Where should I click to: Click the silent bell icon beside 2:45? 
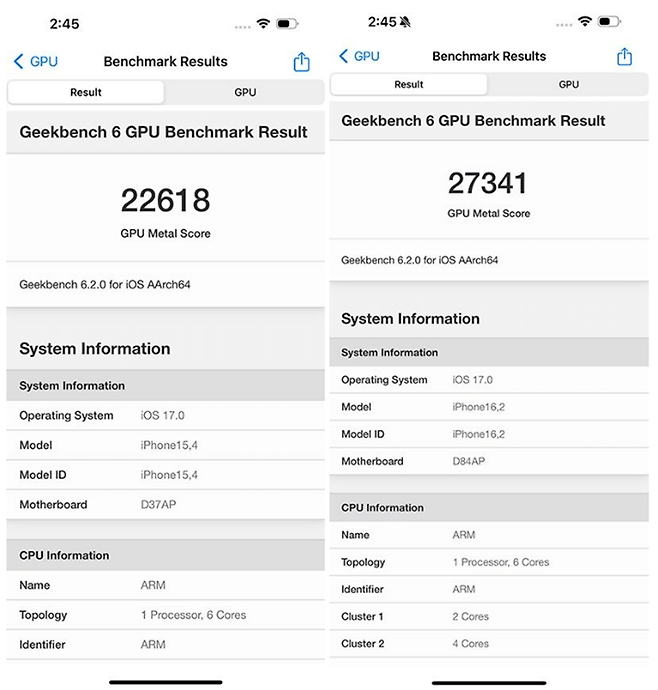[405, 21]
